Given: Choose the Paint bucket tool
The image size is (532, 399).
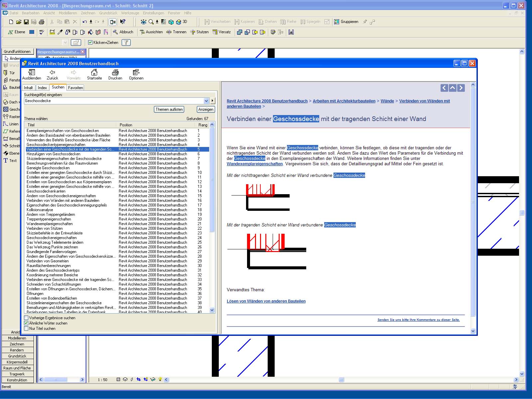Looking at the screenshot, I should click(90, 32).
